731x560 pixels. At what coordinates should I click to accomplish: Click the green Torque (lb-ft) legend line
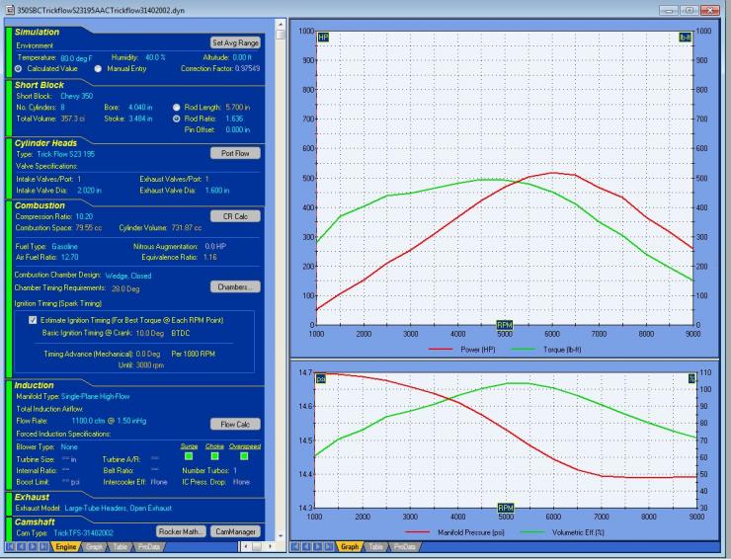coord(523,350)
